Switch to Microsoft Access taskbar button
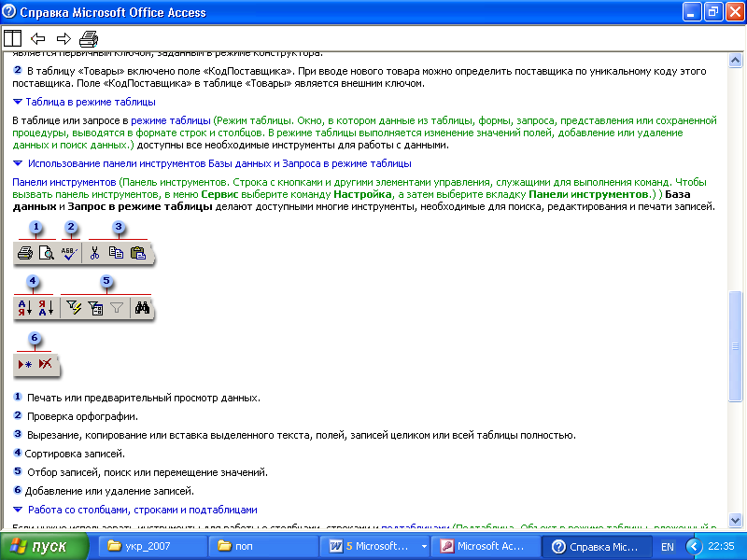 (485, 546)
